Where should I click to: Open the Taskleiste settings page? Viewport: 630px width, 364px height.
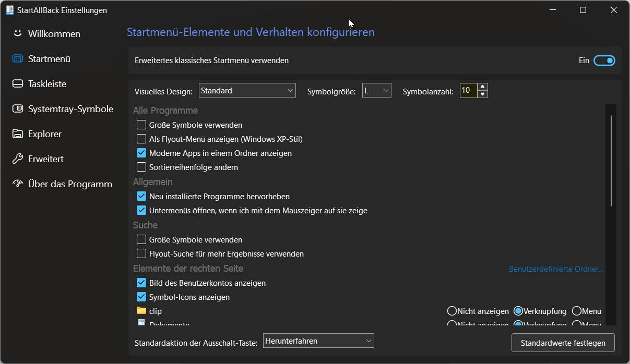[47, 84]
